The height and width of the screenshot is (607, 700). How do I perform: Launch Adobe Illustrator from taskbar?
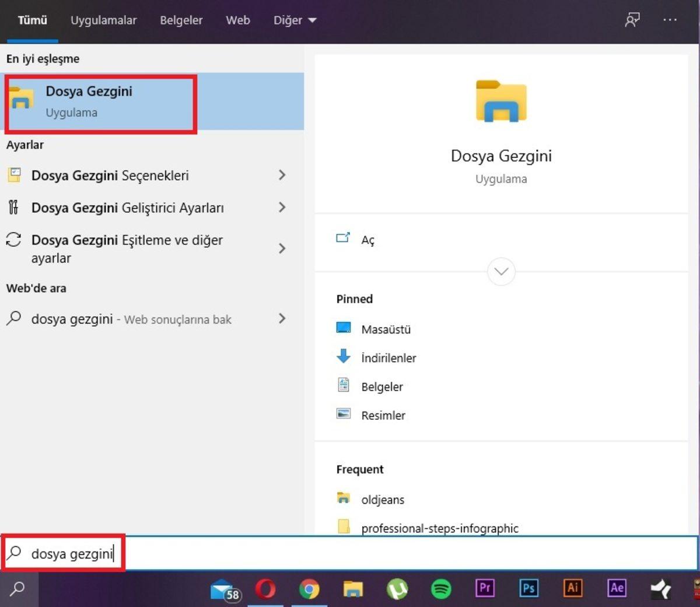pos(572,588)
